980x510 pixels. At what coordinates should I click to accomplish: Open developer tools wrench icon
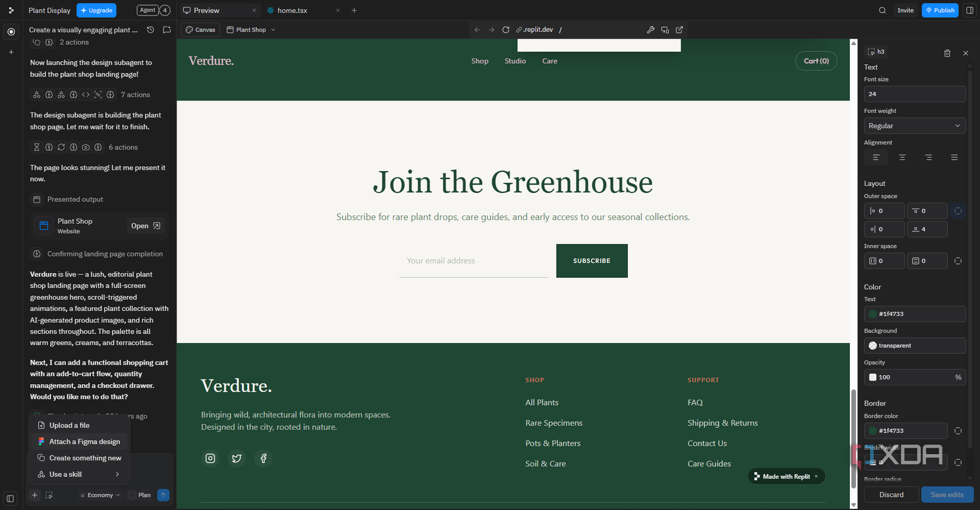[x=650, y=30]
